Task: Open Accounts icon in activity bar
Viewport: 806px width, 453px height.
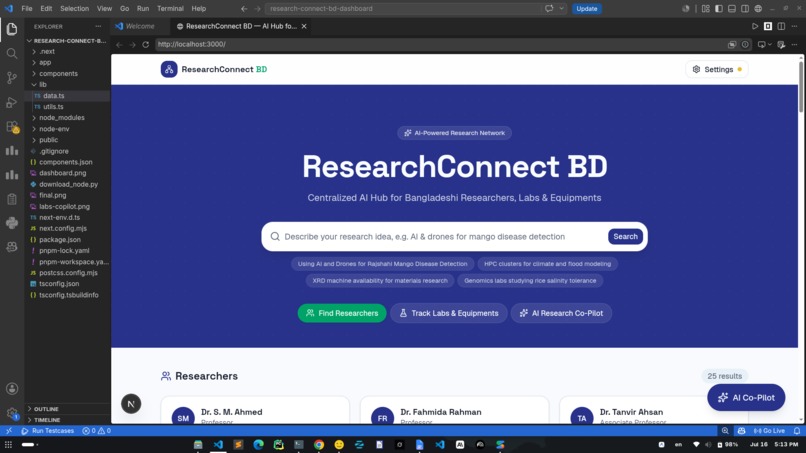Action: (x=12, y=389)
